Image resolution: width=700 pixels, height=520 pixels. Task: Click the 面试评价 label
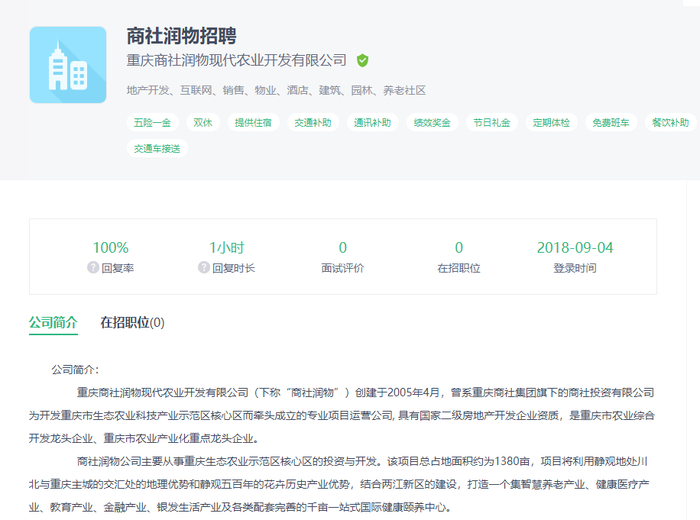pos(343,268)
